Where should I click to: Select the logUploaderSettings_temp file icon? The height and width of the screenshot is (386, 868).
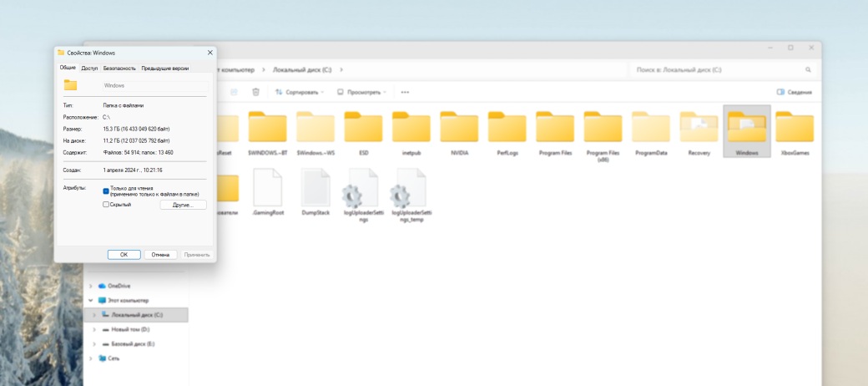(x=412, y=188)
